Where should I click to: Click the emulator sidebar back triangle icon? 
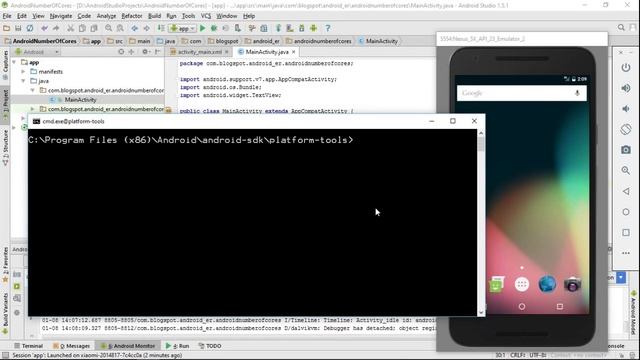point(626,191)
